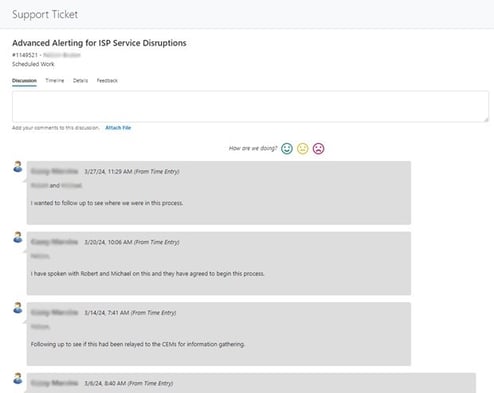Click user avatar on the 3/27/24 11:29 AM comment
The width and height of the screenshot is (494, 393).
(x=18, y=167)
